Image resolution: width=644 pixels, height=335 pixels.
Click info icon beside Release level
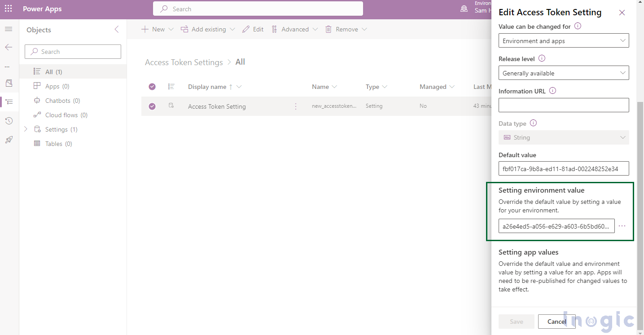point(542,58)
